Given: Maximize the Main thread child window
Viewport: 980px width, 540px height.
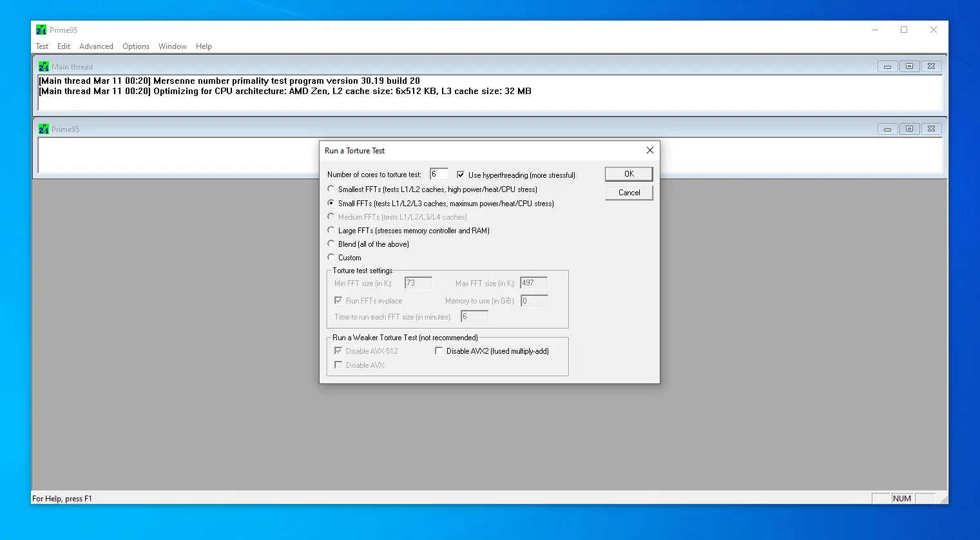Looking at the screenshot, I should pyautogui.click(x=910, y=66).
